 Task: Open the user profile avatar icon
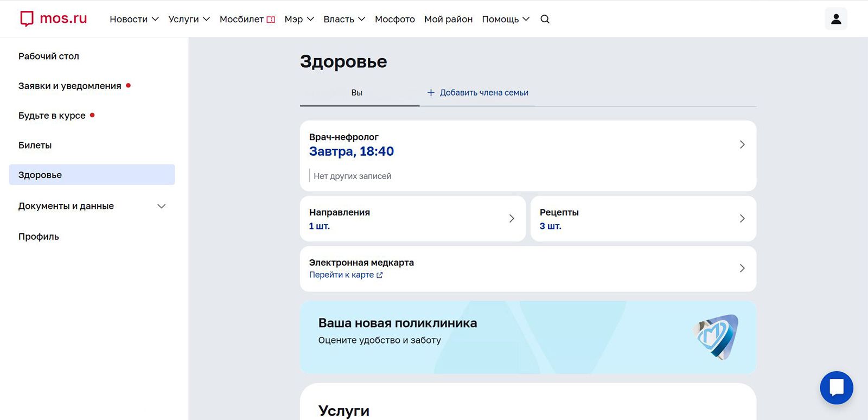click(836, 19)
